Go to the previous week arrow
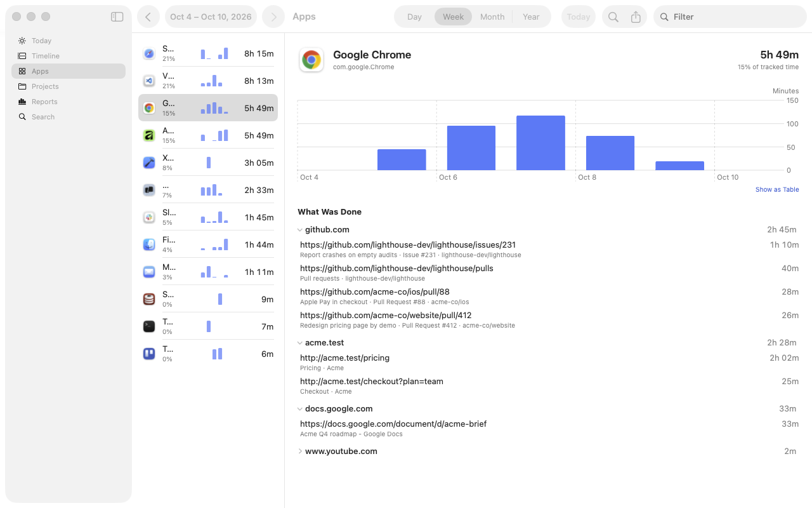Screen dimensions: 812x508 tap(148, 17)
